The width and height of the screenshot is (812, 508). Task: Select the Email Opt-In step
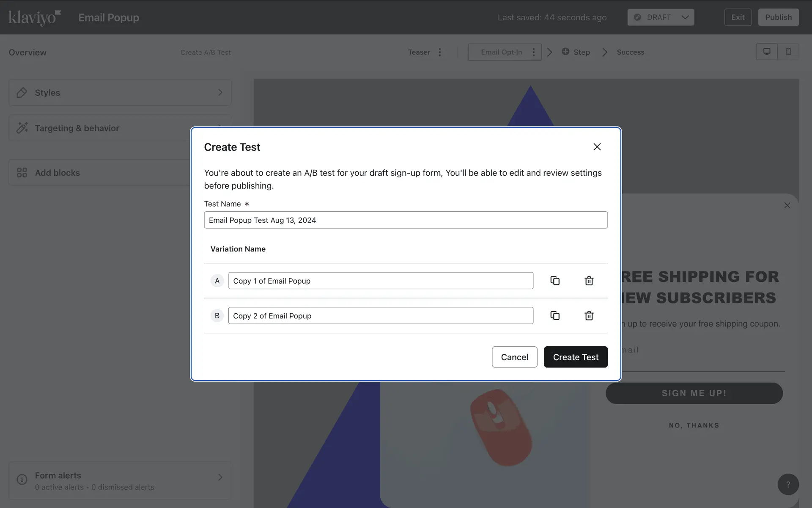(x=501, y=52)
